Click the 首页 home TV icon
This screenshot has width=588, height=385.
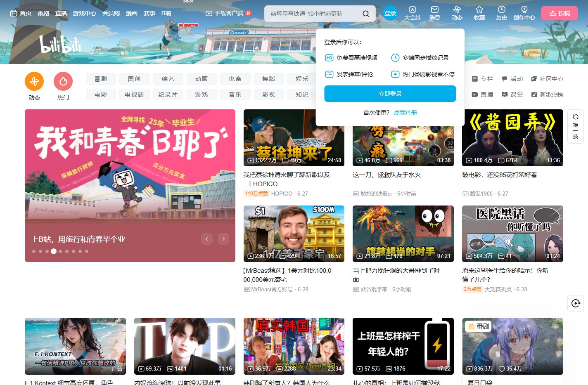click(x=21, y=13)
